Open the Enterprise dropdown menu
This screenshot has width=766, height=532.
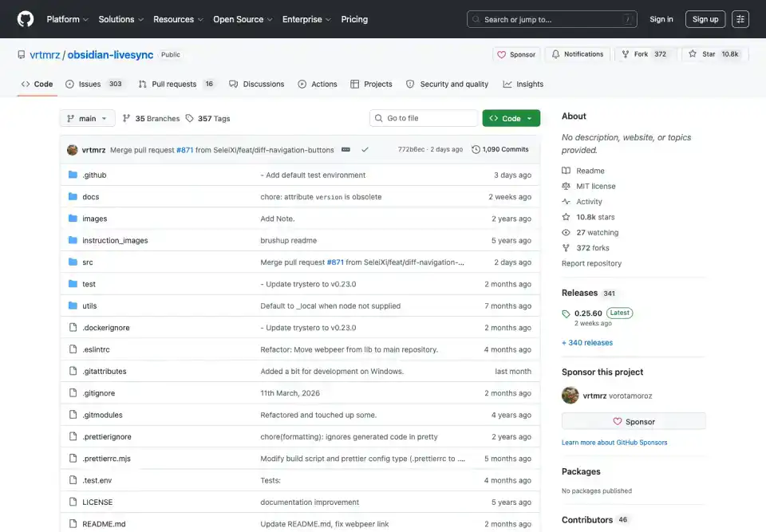coord(306,19)
